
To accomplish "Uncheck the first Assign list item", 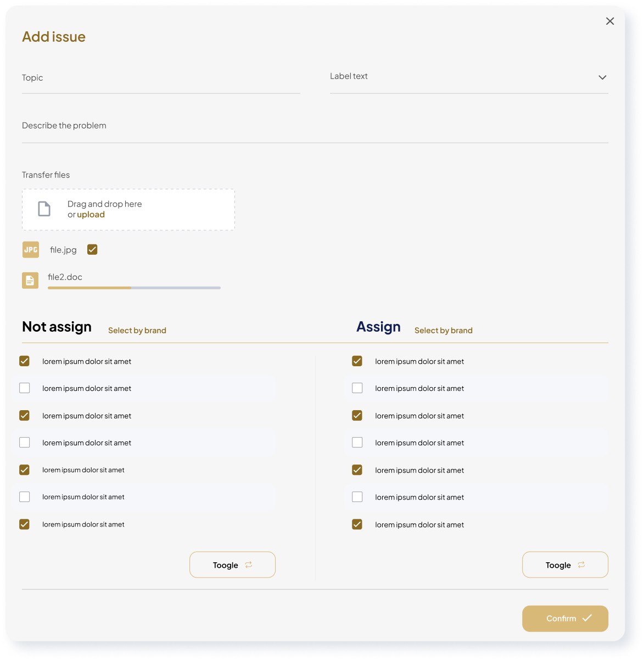I will 357,361.
